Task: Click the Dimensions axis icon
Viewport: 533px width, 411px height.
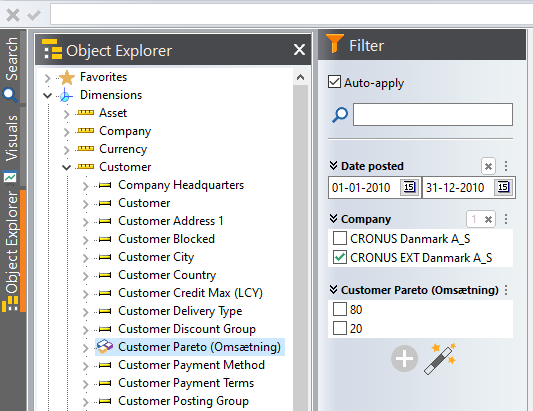Action: point(66,96)
